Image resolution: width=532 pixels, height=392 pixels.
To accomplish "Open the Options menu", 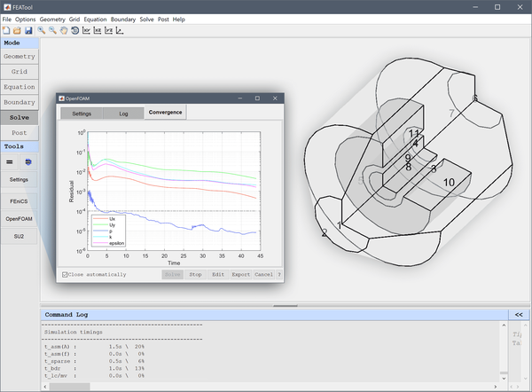I will (26, 20).
